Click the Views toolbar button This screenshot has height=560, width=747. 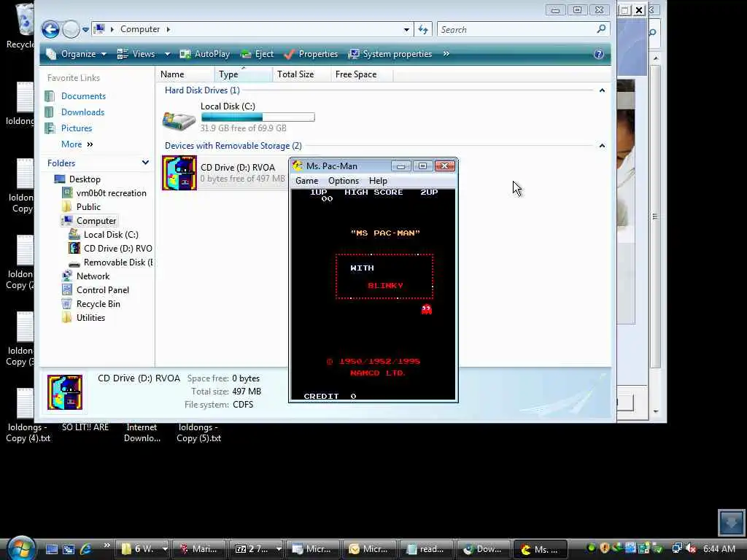(136, 54)
